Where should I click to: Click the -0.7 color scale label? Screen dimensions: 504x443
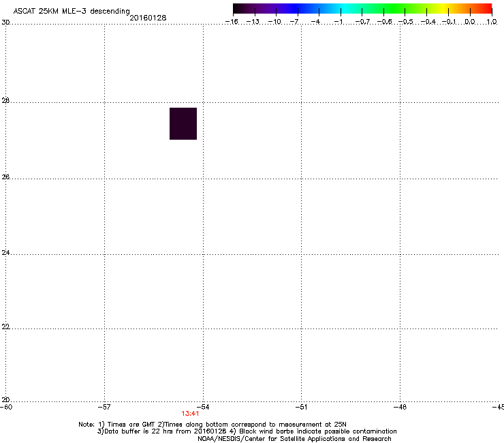point(362,22)
